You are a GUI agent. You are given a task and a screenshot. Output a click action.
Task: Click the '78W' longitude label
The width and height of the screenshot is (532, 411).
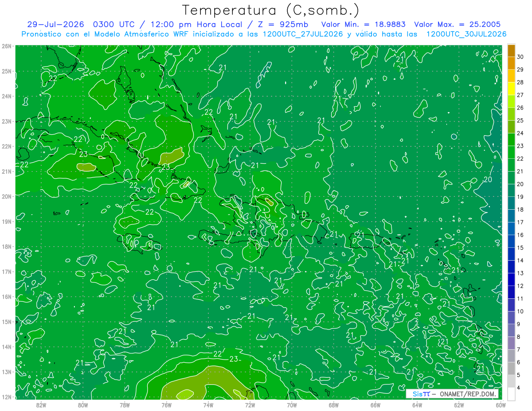125,404
